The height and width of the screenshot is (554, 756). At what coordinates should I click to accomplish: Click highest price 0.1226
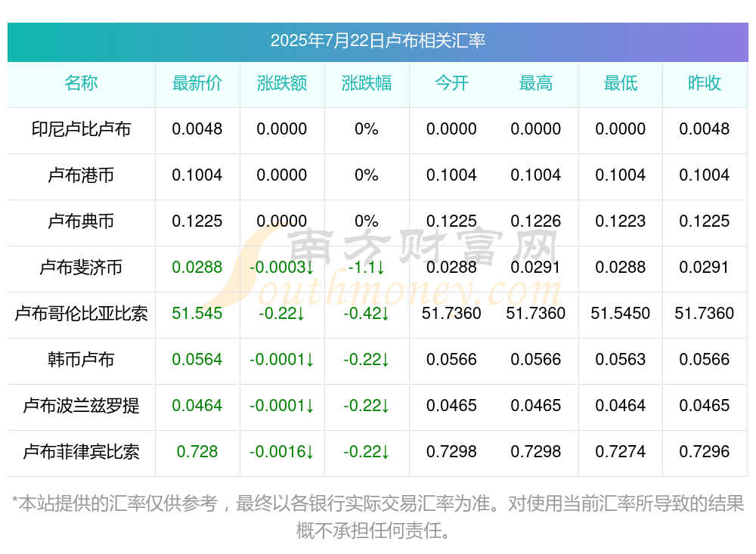(536, 221)
